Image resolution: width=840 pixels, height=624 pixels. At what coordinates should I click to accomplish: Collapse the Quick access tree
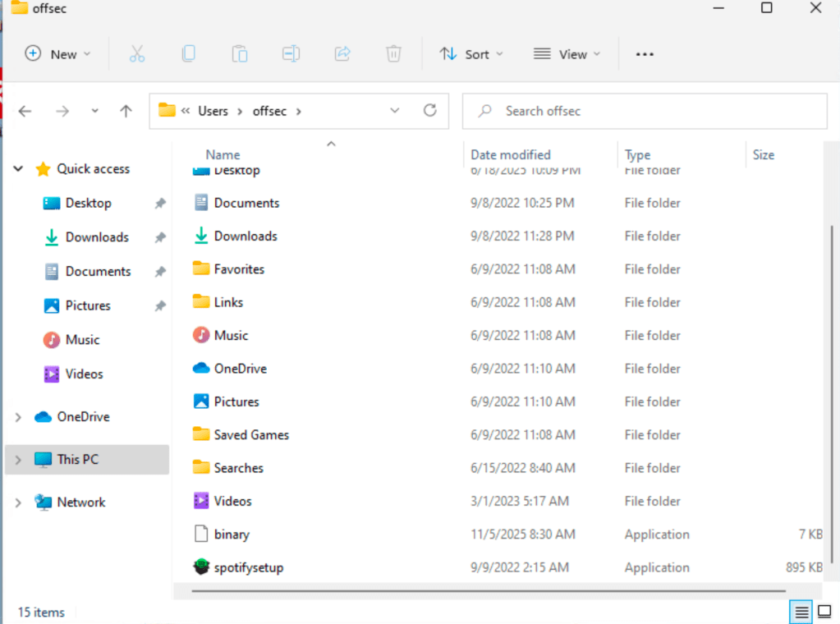point(18,169)
